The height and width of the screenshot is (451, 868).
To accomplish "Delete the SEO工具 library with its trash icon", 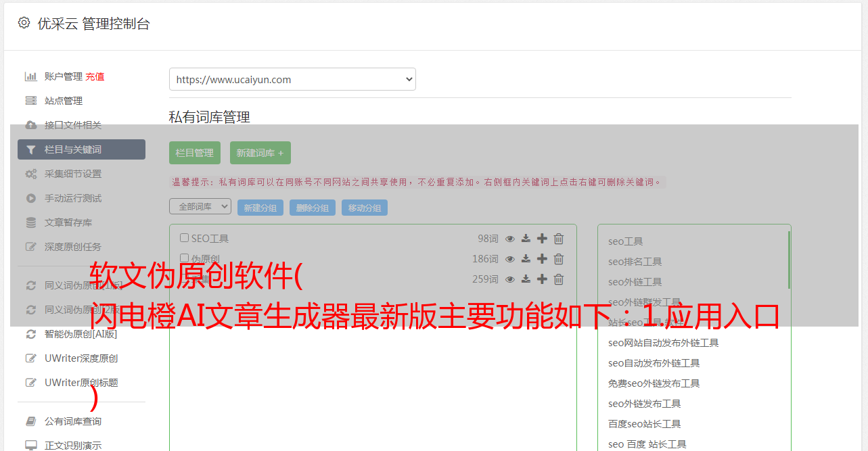I will coord(559,239).
